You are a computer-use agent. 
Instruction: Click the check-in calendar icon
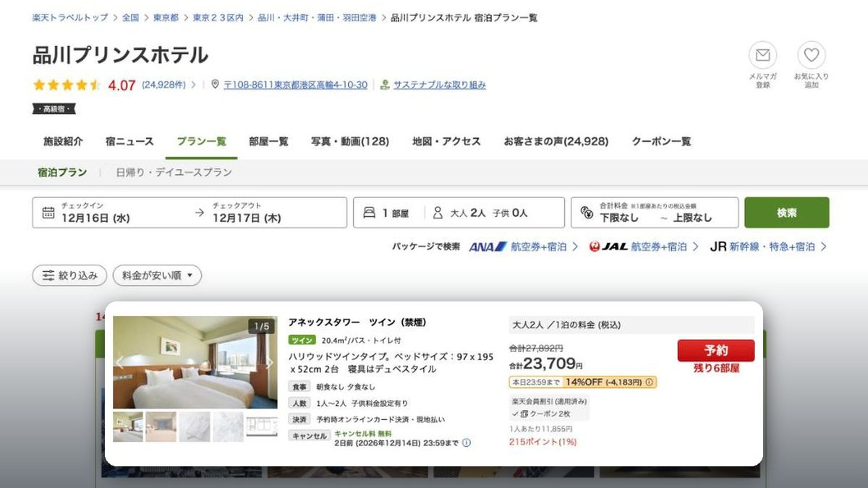pyautogui.click(x=48, y=213)
